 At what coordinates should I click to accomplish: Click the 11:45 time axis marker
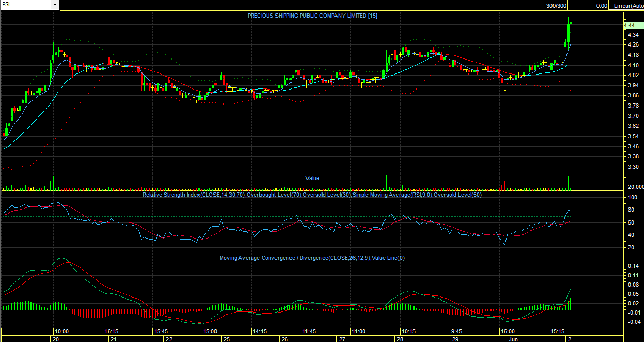(309, 331)
